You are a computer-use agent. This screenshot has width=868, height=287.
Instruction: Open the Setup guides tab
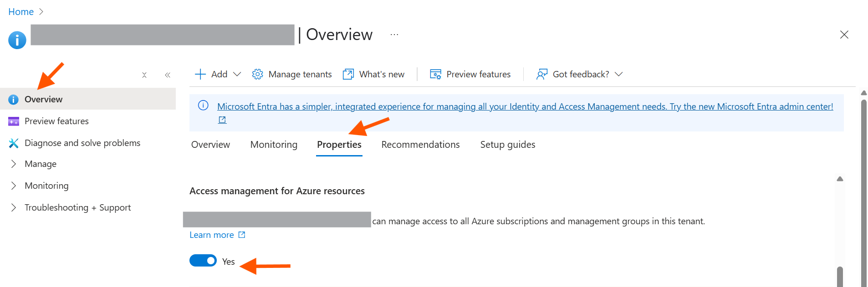(508, 145)
